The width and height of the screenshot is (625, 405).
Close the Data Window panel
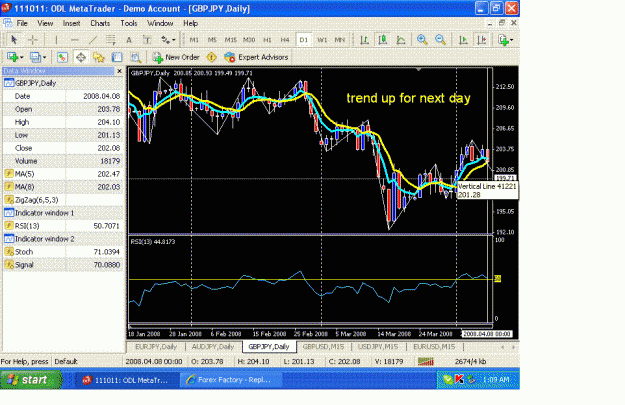tap(119, 71)
